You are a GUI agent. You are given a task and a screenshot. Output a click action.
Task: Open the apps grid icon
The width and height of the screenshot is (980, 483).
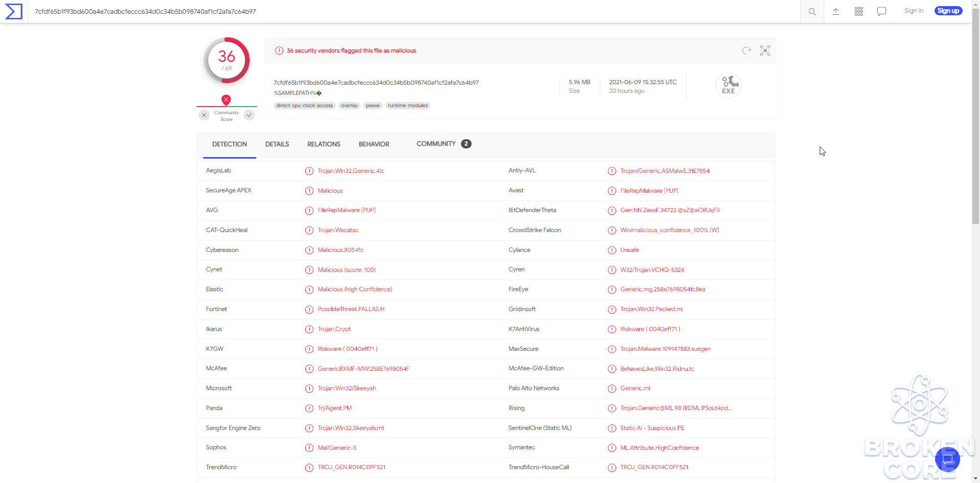859,11
